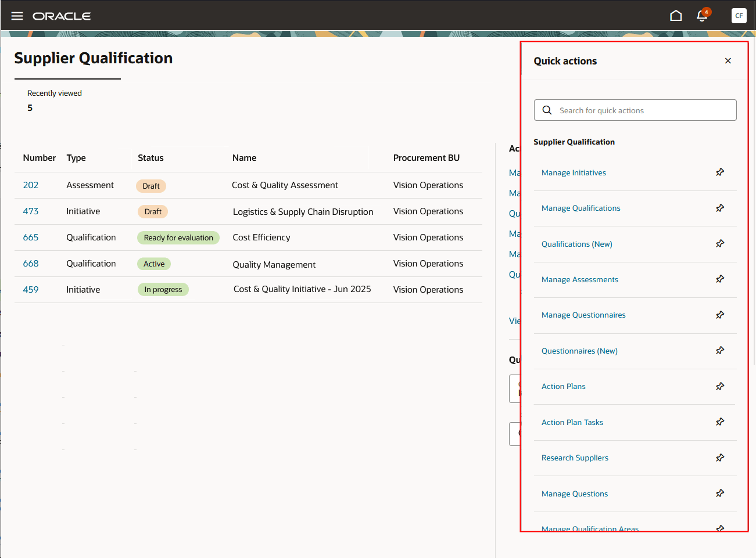Open the Research Suppliers link
The width and height of the screenshot is (756, 558).
click(x=575, y=458)
